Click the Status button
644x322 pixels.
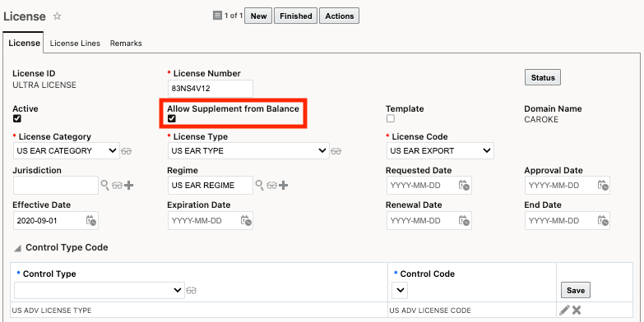coord(543,77)
